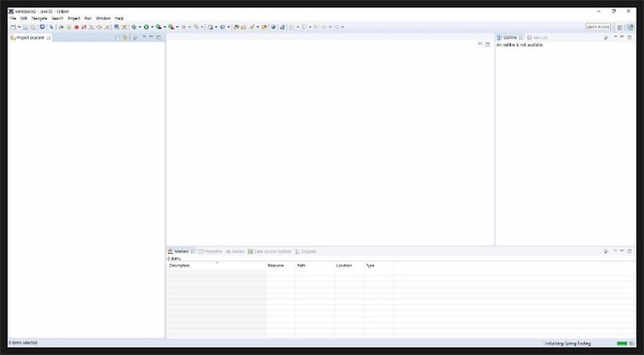Sort by the Resource column header
This screenshot has height=355, width=644.
click(281, 266)
